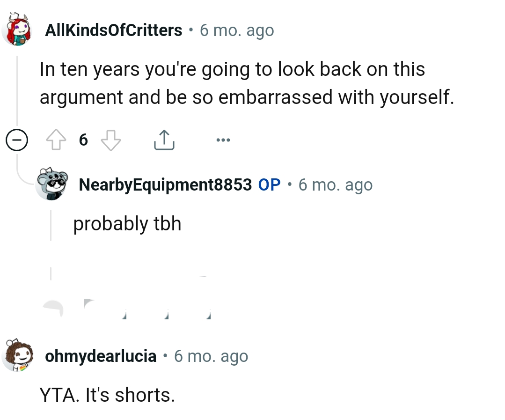The width and height of the screenshot is (505, 420).
Task: Click the vote count 6
Action: click(x=83, y=140)
